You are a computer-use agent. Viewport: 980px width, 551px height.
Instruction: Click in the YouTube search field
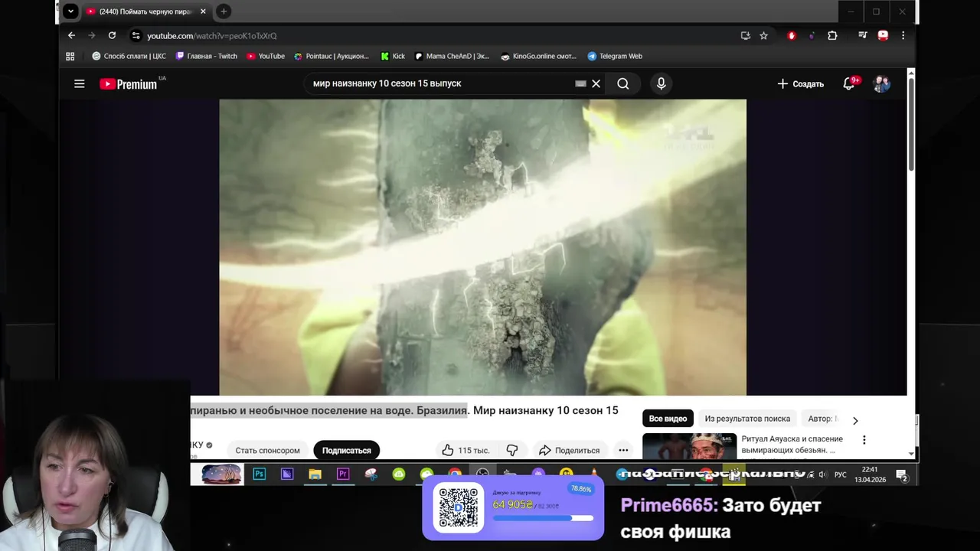pos(440,83)
